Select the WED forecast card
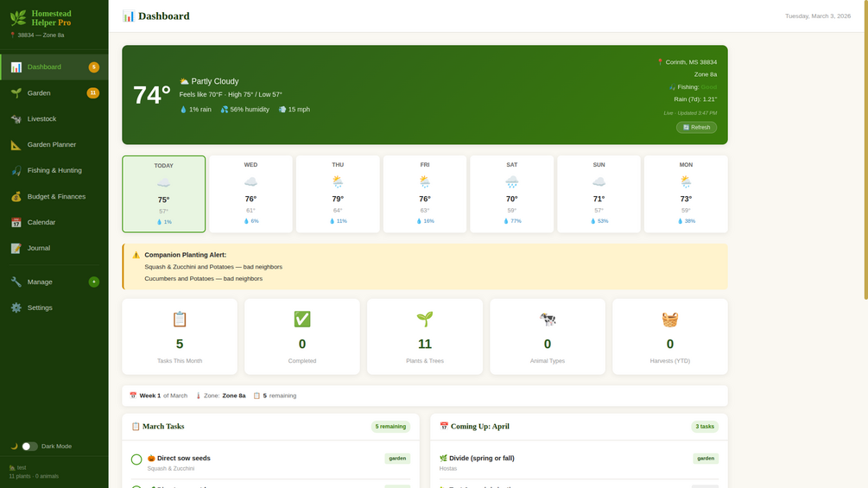The height and width of the screenshot is (488, 868). 250,194
